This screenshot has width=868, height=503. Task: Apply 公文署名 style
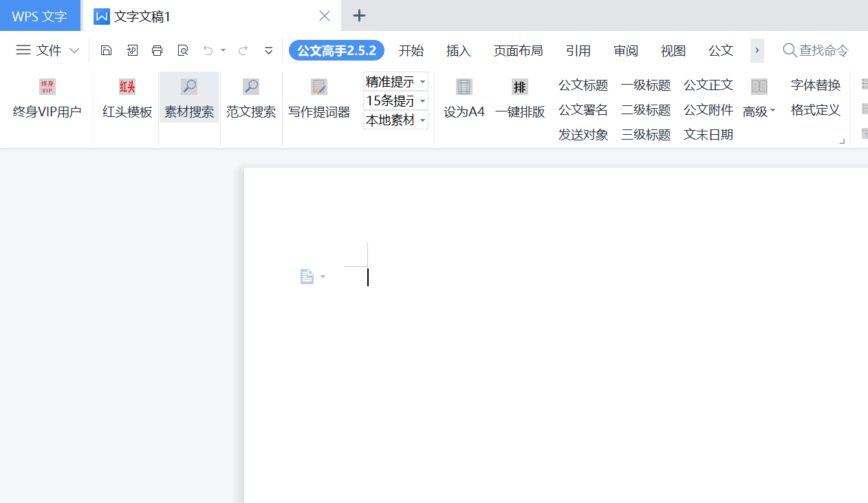coord(583,110)
